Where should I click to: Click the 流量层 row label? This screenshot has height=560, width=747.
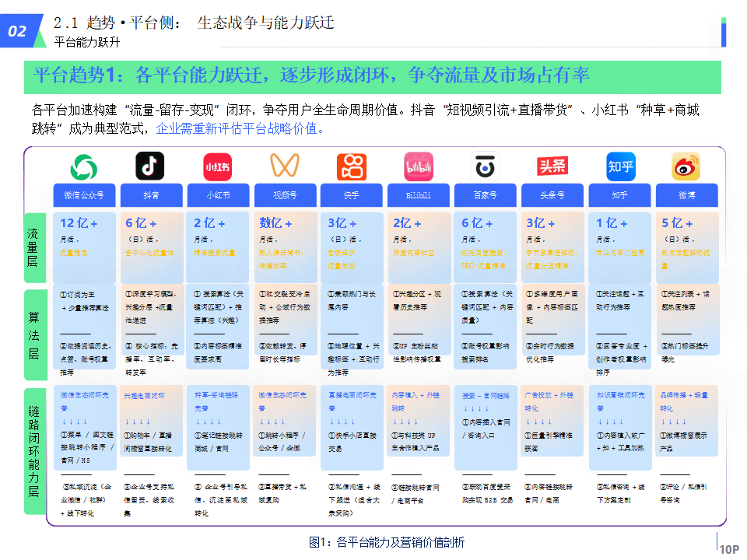[34, 247]
